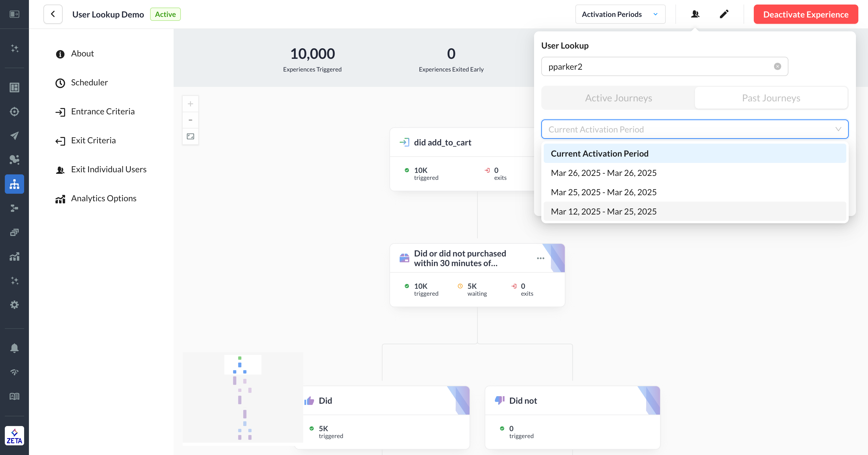Viewport: 868px width, 455px height.
Task: Open the notifications bell in sidebar
Action: point(14,348)
